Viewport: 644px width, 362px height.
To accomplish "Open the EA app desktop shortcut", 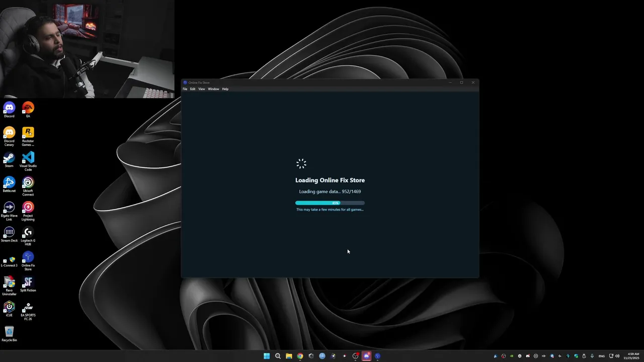I will tap(28, 110).
